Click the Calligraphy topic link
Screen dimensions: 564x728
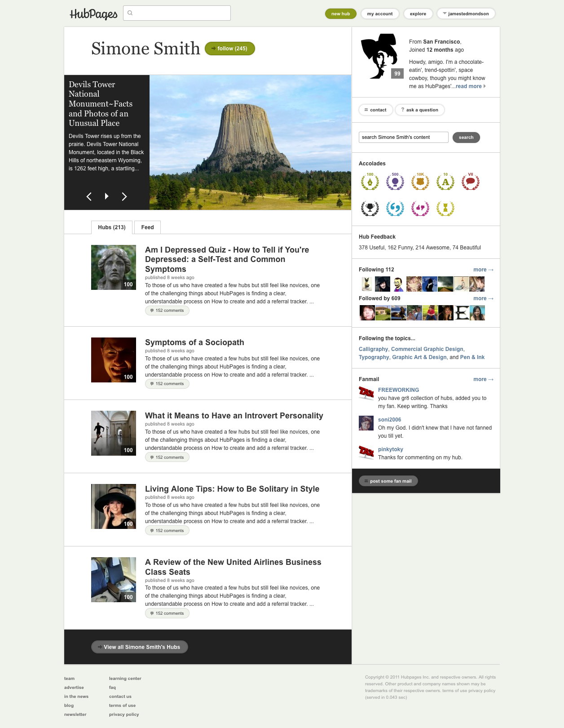coord(373,349)
